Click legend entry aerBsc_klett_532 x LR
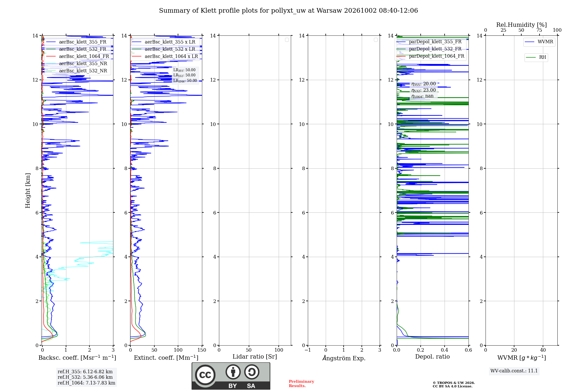 (x=164, y=49)
